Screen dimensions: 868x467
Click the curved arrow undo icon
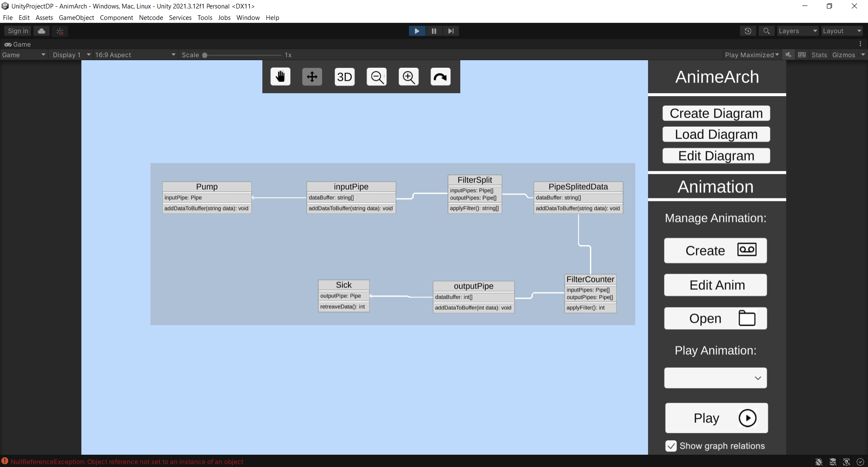coord(440,77)
